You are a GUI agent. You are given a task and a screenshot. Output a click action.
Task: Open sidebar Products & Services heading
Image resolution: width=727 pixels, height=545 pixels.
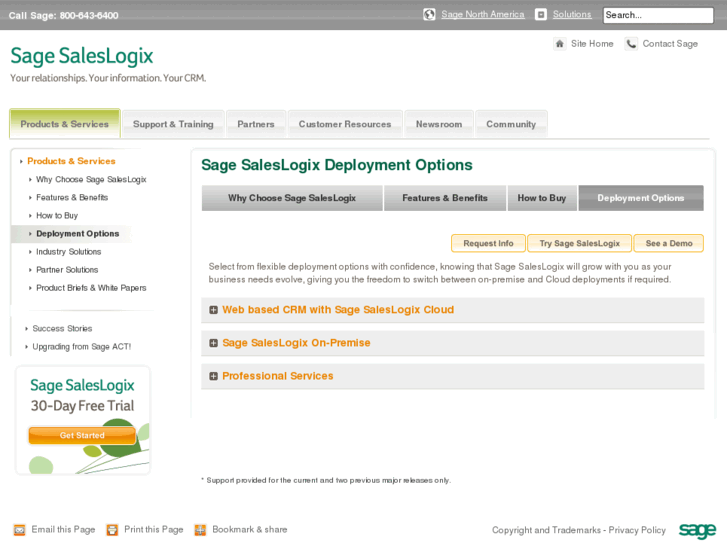pyautogui.click(x=71, y=161)
